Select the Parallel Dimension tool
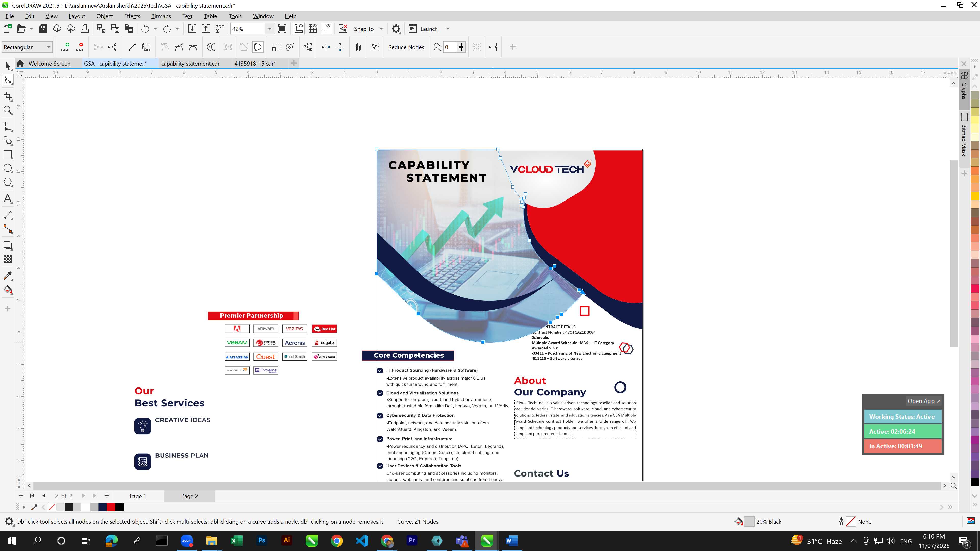 (x=8, y=215)
